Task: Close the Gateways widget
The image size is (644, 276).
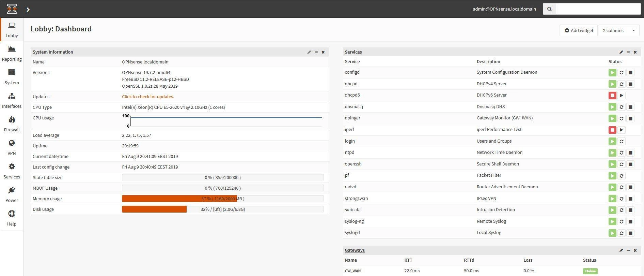Action: point(635,250)
